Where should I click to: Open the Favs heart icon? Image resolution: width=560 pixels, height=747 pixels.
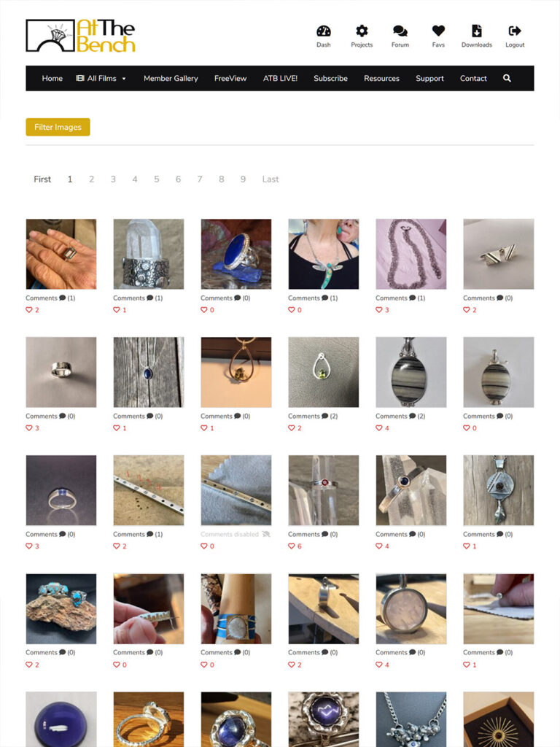[x=438, y=31]
